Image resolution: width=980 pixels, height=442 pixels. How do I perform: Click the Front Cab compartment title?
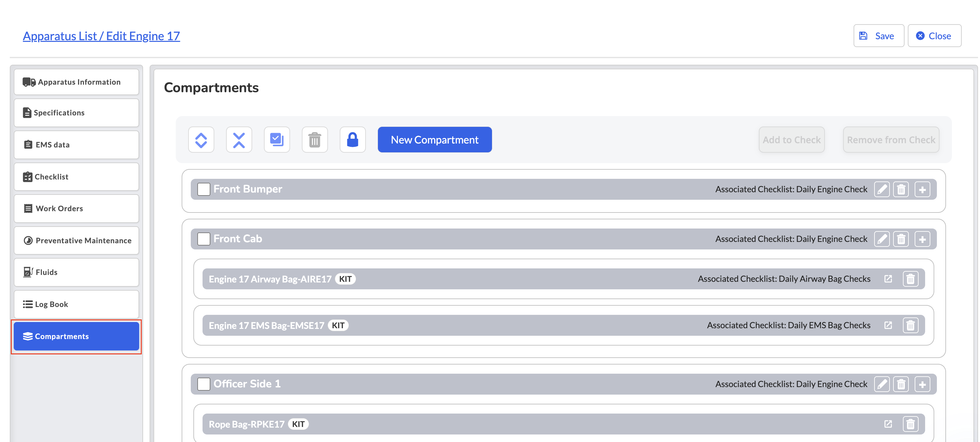tap(238, 239)
